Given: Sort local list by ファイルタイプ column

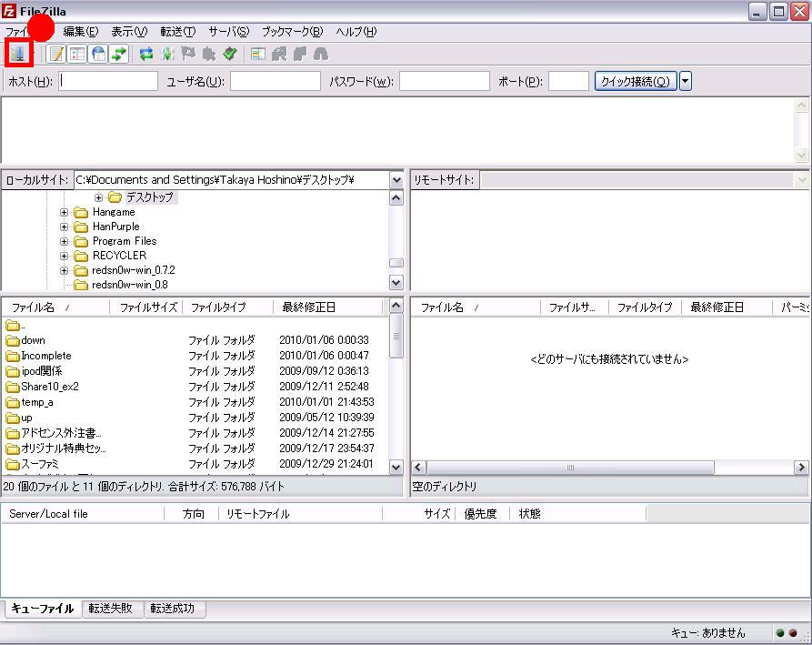Looking at the screenshot, I should point(226,307).
